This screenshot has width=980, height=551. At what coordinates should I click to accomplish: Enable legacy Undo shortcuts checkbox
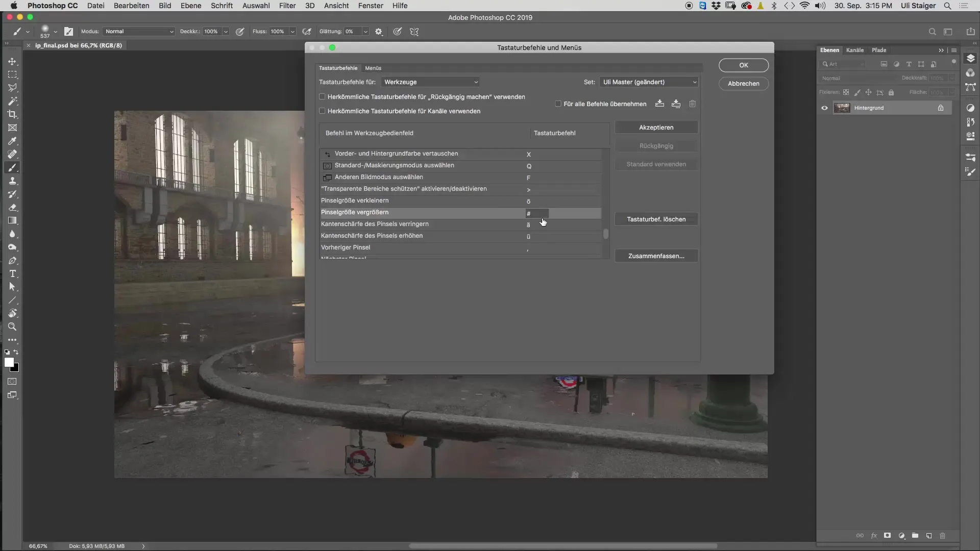322,96
